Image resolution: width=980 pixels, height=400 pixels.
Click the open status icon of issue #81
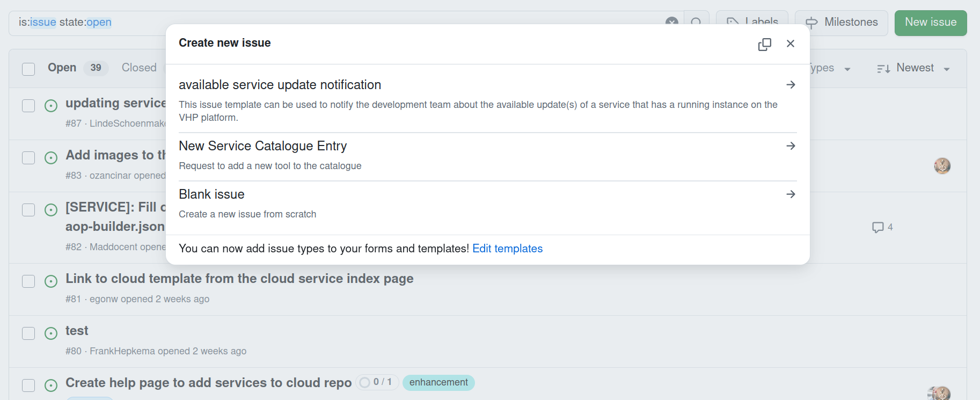(x=51, y=281)
